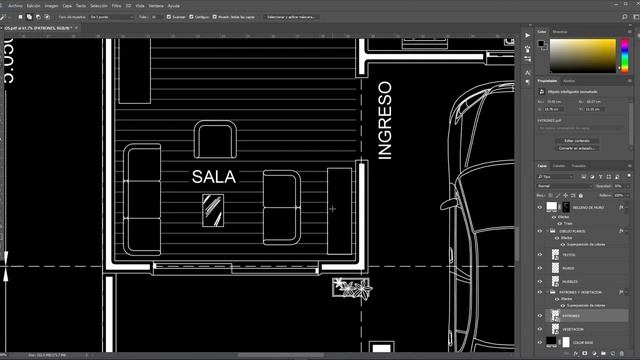
Task: Create new adjustment layer icon
Action: coord(594,353)
